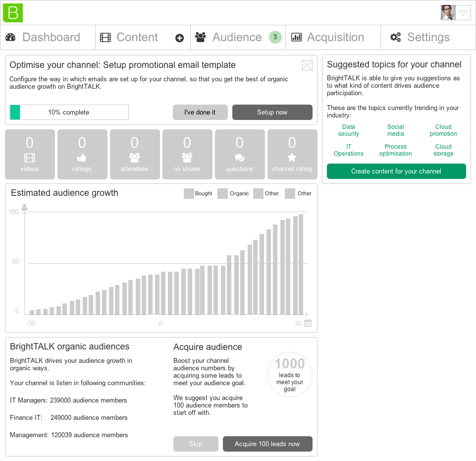This screenshot has height=461, width=476.
Task: Open the Cloud storage topic link
Action: 443,150
